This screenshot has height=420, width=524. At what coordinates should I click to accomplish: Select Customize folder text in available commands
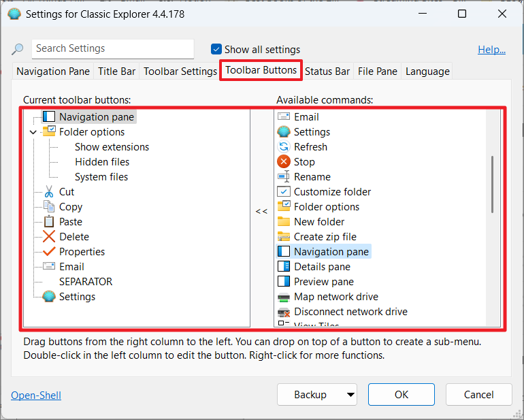point(332,191)
